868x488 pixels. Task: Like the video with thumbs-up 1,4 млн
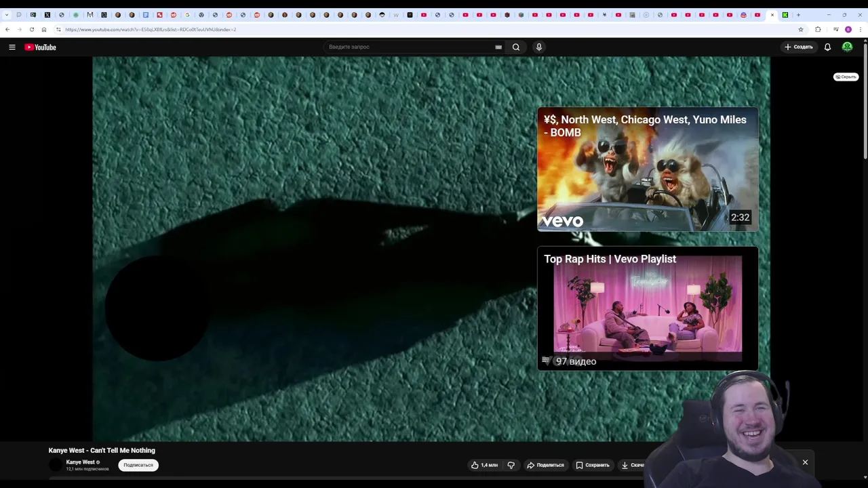pos(485,465)
